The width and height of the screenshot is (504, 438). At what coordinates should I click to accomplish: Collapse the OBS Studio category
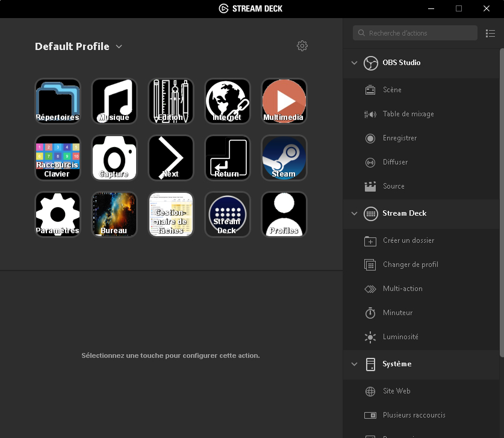point(354,63)
